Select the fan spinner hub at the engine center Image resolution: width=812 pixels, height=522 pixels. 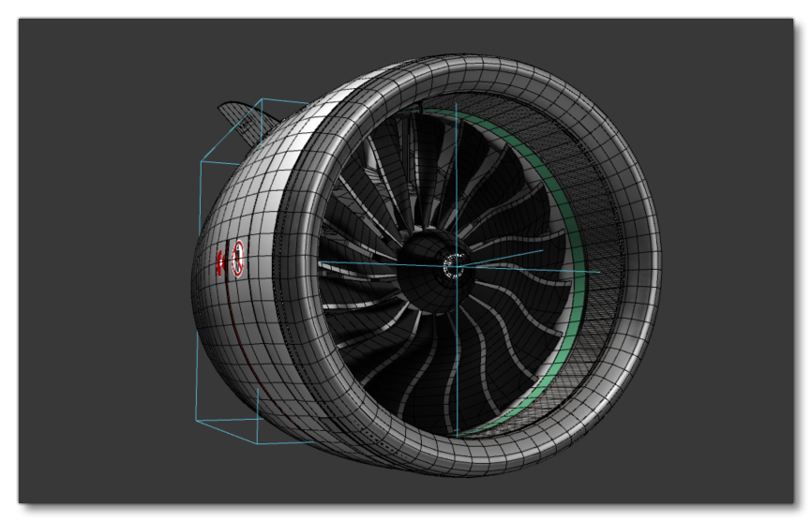(434, 271)
